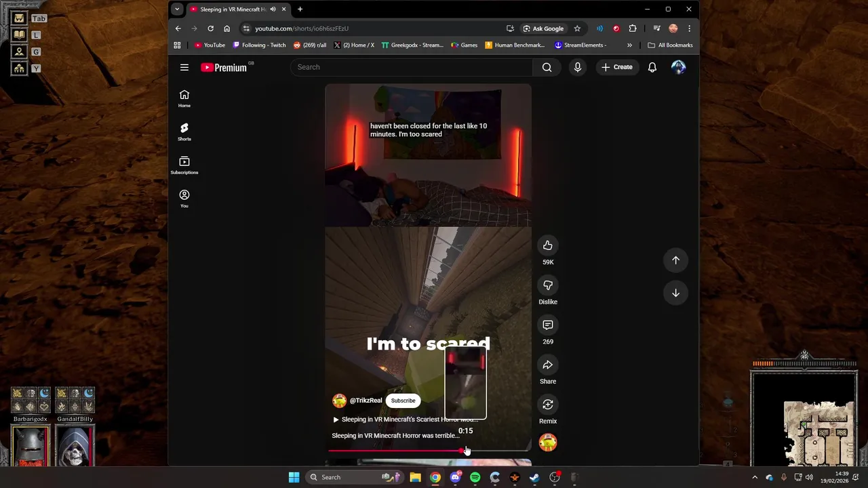This screenshot has width=868, height=488.
Task: Open the @TrikzReal channel avatar
Action: (339, 401)
